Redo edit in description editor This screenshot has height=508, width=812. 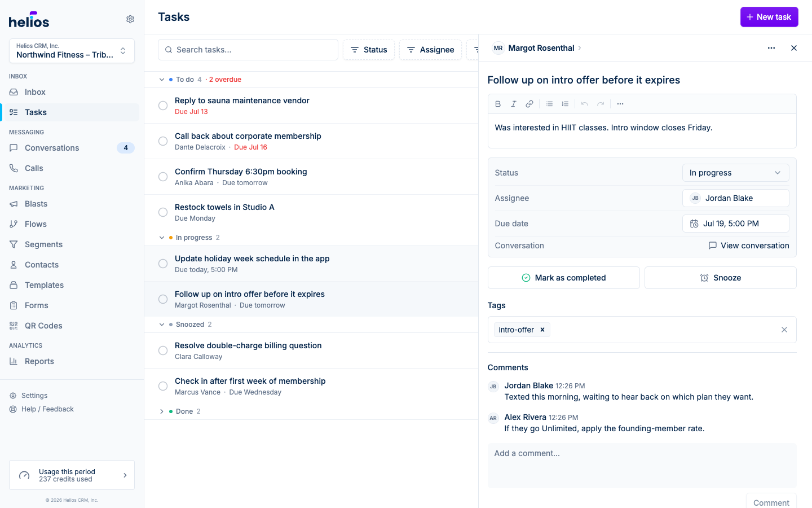click(x=601, y=104)
